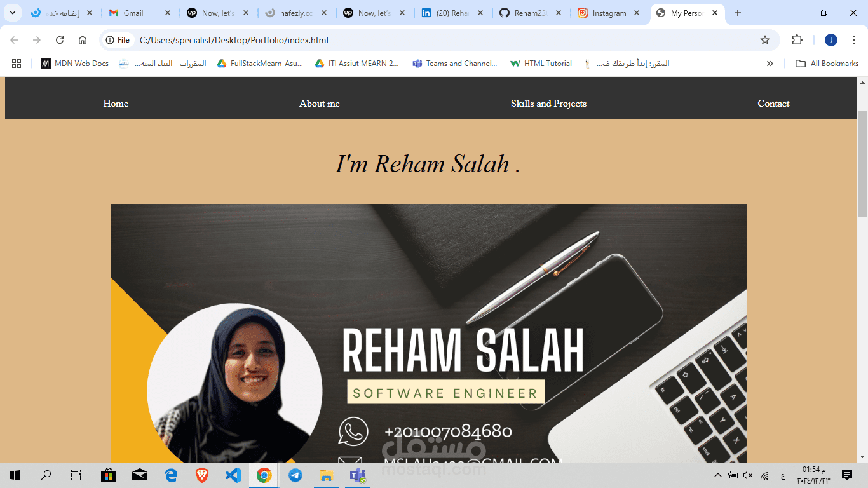Open the battery status tray icon
Screen dimensions: 868x488
(x=733, y=475)
